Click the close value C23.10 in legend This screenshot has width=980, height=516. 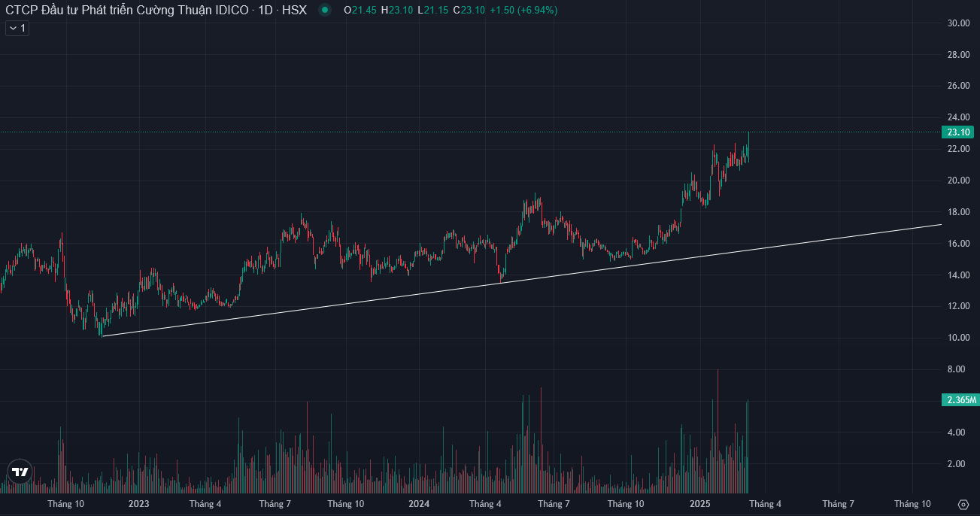point(469,11)
